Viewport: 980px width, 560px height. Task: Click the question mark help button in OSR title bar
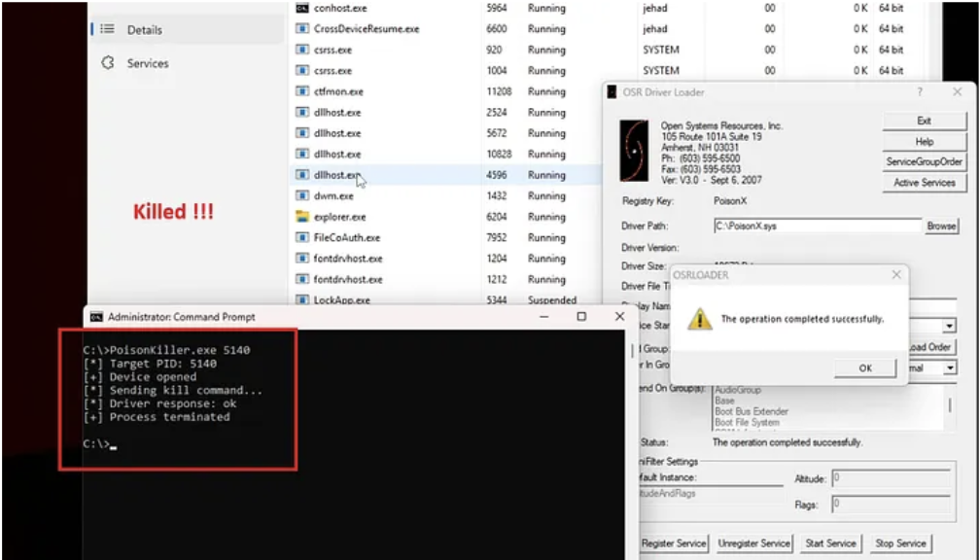pyautogui.click(x=920, y=92)
